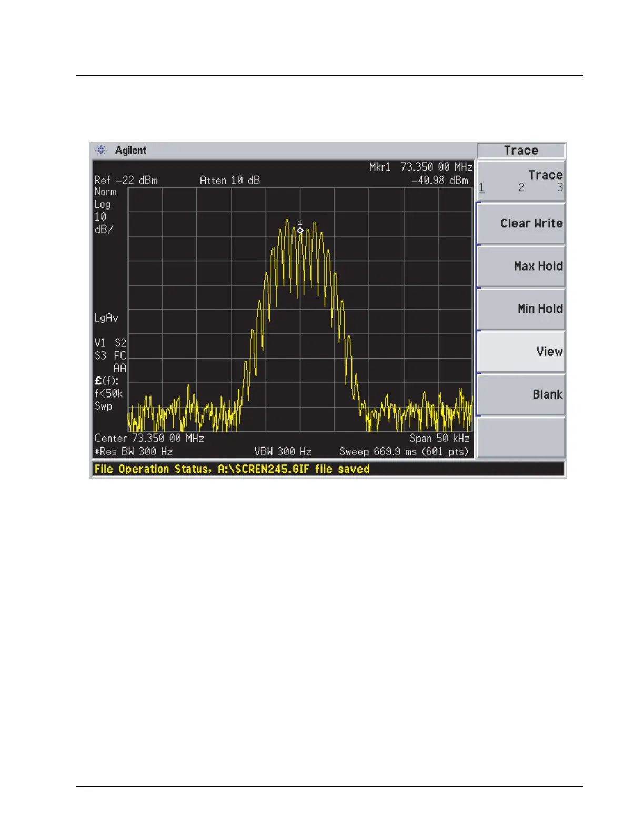The height and width of the screenshot is (834, 644).
Task: Click the Trace menu title header
Action: [x=521, y=151]
